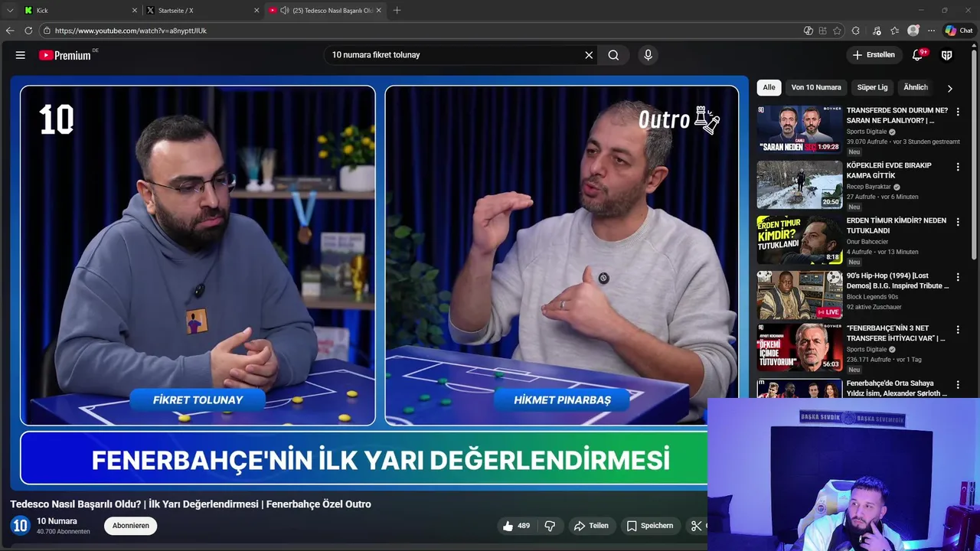This screenshot has height=551, width=980.
Task: Clear the search text with the X
Action: (x=589, y=55)
